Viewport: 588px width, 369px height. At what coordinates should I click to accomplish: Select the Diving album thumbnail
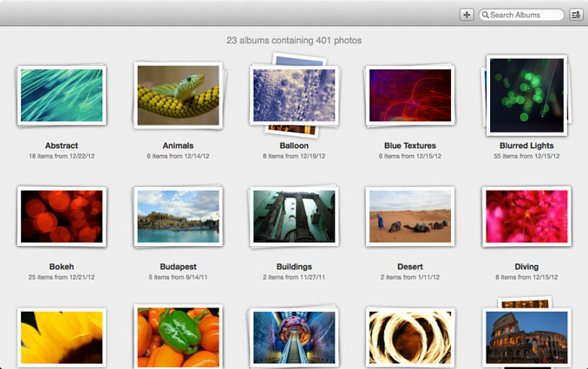click(526, 217)
